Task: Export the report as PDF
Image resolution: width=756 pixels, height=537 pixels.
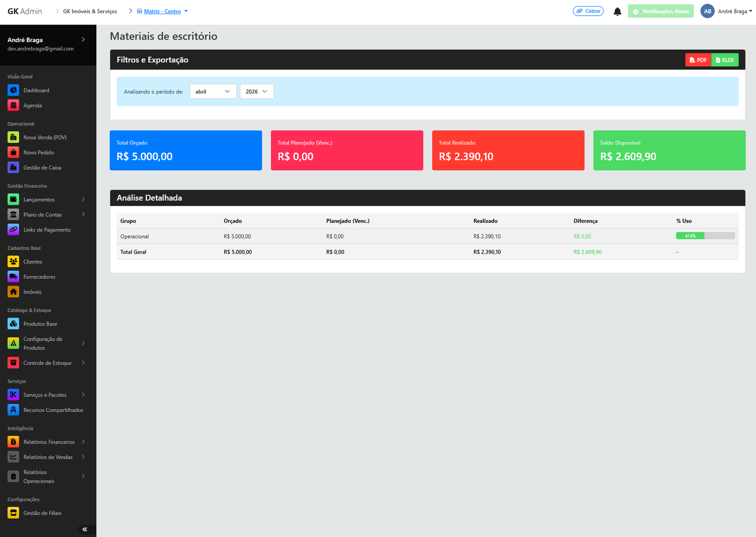Action: tap(698, 60)
